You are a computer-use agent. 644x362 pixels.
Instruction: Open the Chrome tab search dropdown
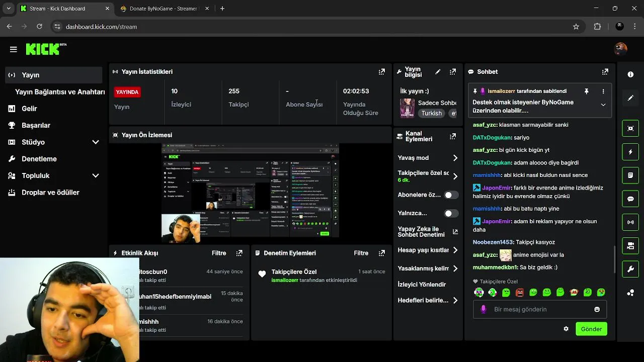[9, 9]
